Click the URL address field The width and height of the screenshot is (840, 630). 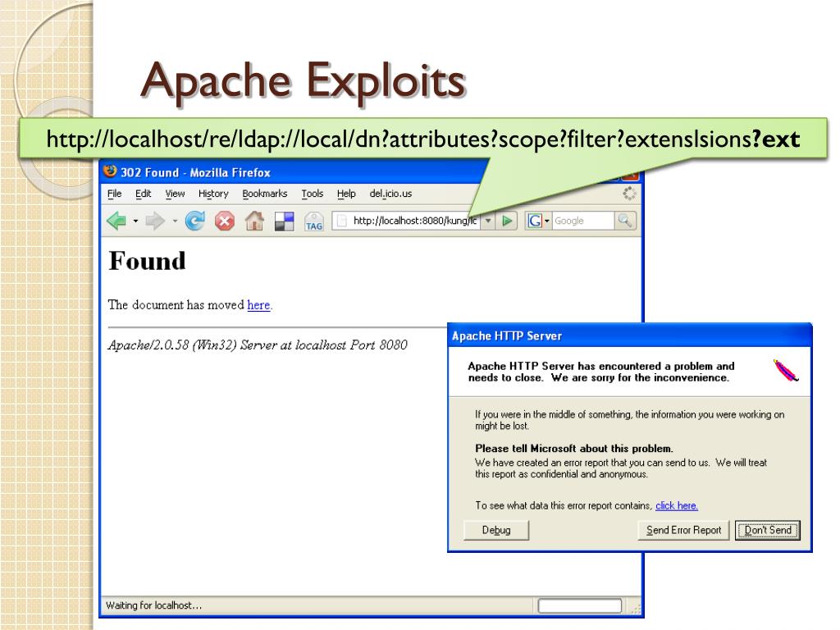coord(406,221)
